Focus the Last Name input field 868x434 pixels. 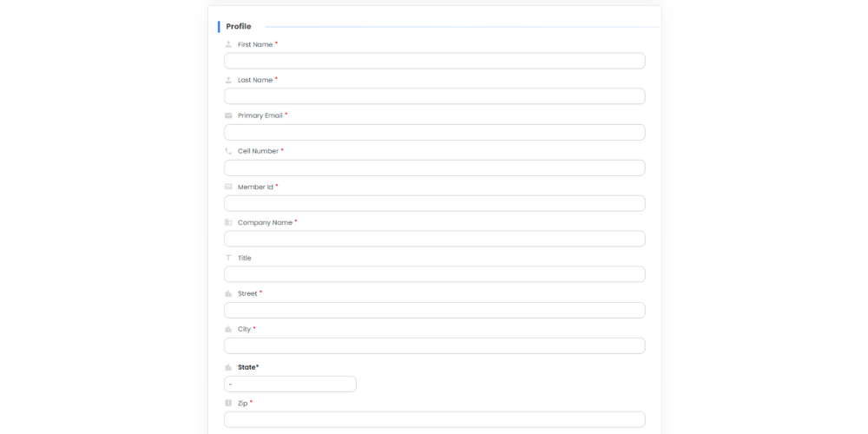tap(434, 96)
